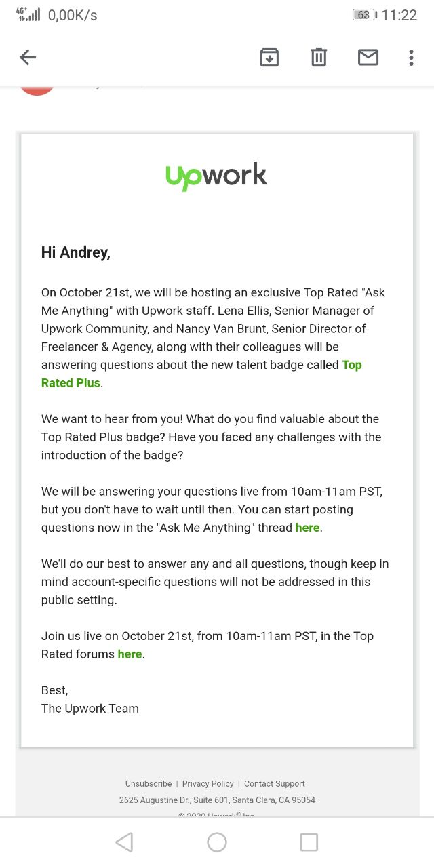Tap the red sender avatar

[37, 90]
